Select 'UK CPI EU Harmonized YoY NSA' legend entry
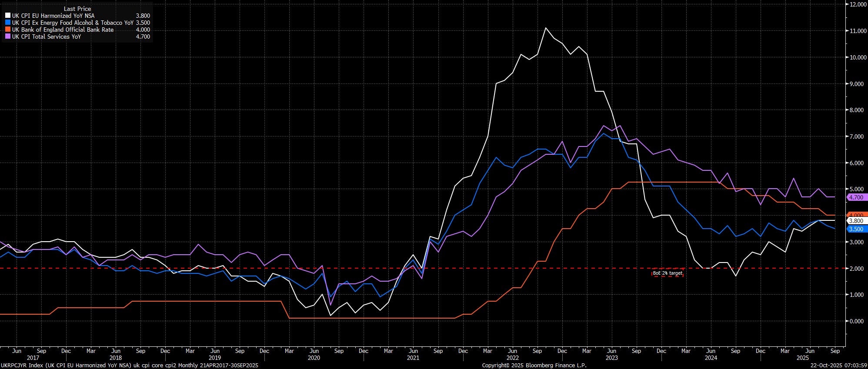The image size is (868, 369). [x=53, y=16]
